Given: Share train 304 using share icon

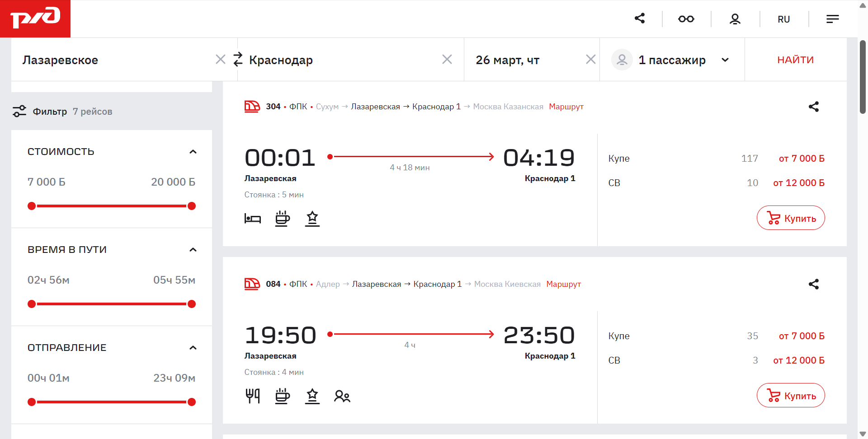Looking at the screenshot, I should pyautogui.click(x=813, y=107).
